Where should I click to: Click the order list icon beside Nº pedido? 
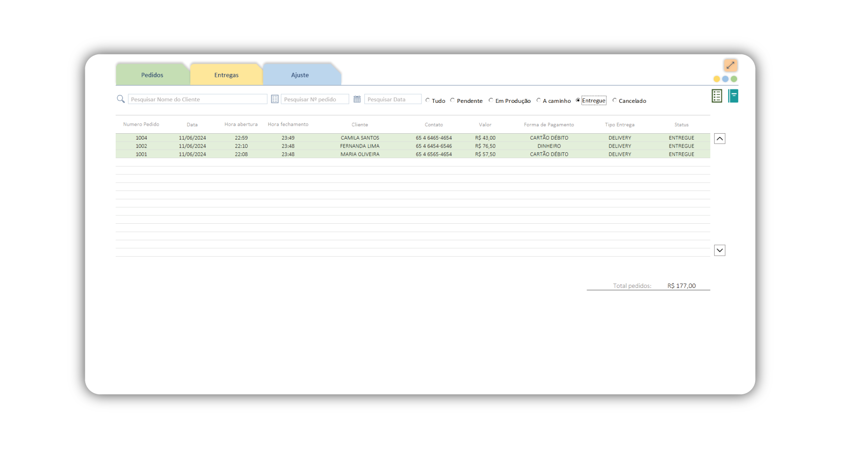[x=275, y=99]
